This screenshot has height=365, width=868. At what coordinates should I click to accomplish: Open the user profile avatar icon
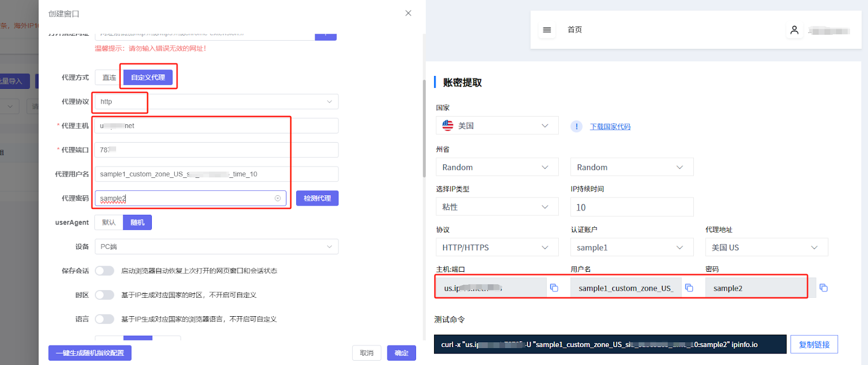pos(794,30)
